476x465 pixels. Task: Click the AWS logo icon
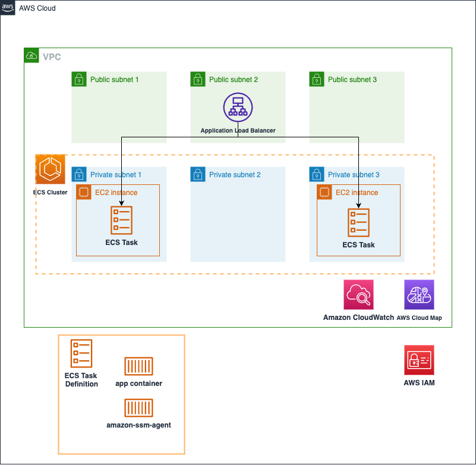tap(8, 8)
